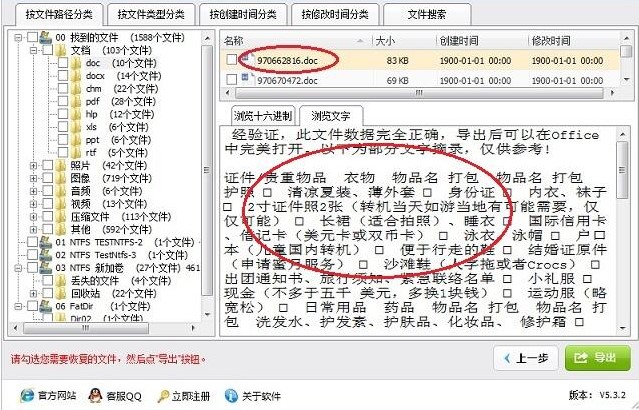Open the 浏览十六进制 tab

pos(263,116)
